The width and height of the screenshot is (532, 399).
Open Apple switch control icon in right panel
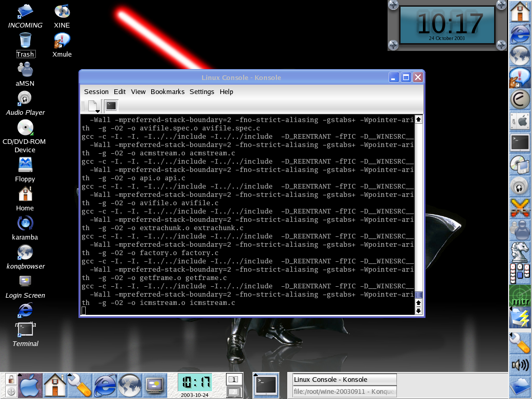(520, 121)
